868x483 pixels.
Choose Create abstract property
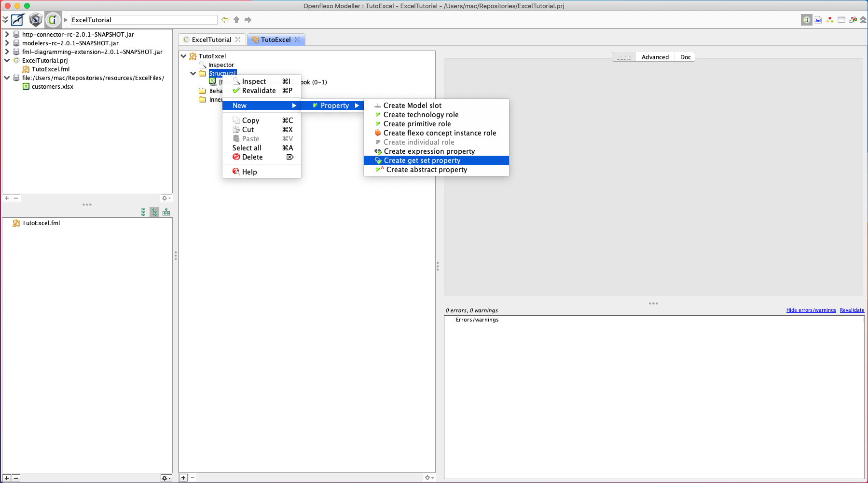click(x=436, y=169)
